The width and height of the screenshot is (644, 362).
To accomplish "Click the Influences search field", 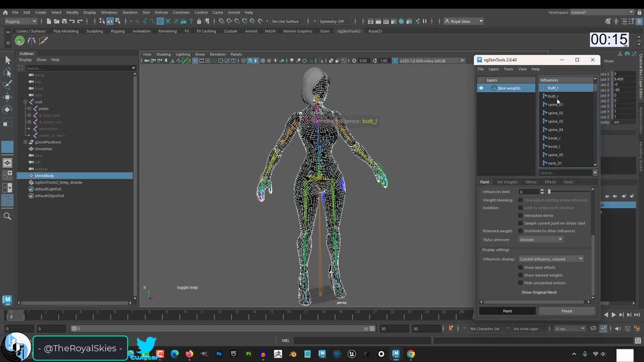I will (x=566, y=173).
